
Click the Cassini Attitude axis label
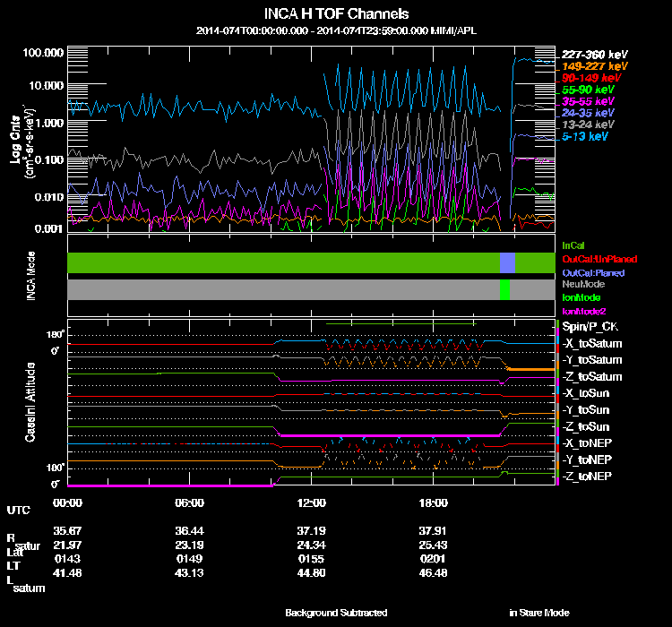pos(30,403)
